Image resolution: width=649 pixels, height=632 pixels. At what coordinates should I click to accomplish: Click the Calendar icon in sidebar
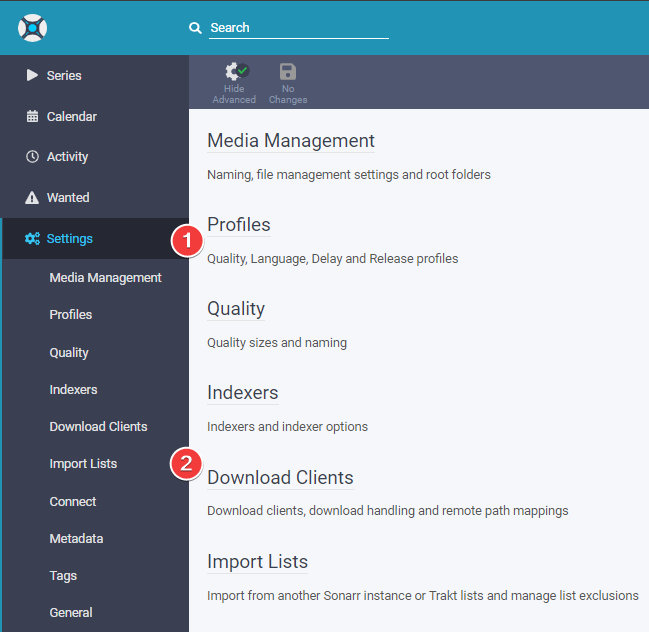(x=32, y=116)
